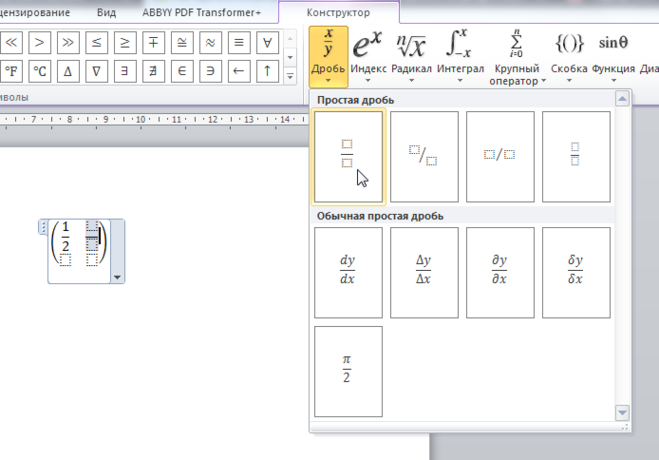This screenshot has height=460, width=659.
Task: Insert the partial ∂y over ∂x fraction
Action: point(500,273)
